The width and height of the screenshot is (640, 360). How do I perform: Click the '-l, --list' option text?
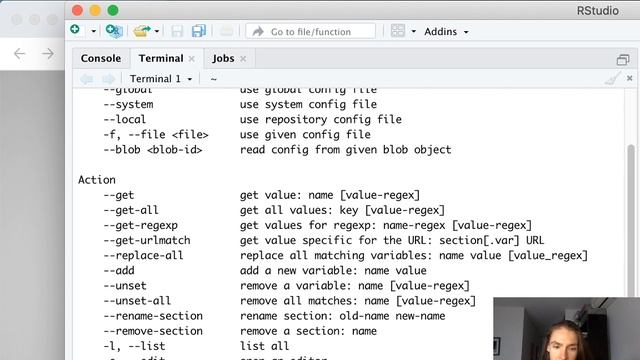click(x=134, y=346)
